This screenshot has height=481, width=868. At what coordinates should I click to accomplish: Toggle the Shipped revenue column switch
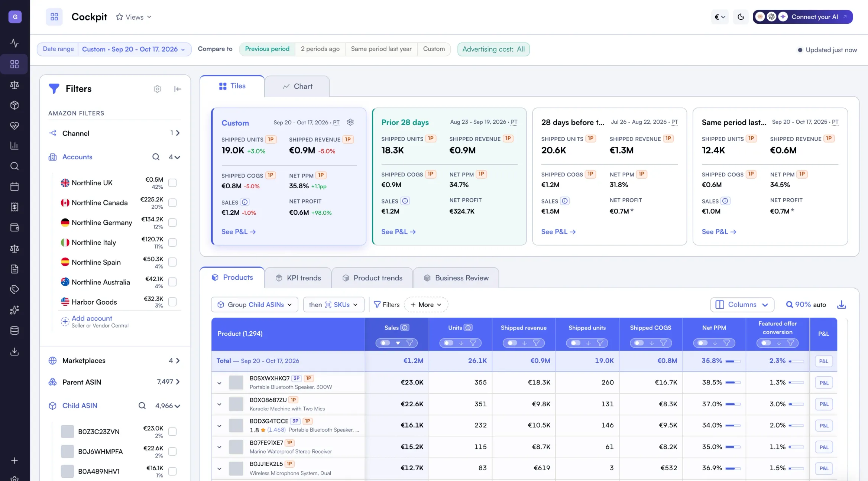[x=512, y=343]
